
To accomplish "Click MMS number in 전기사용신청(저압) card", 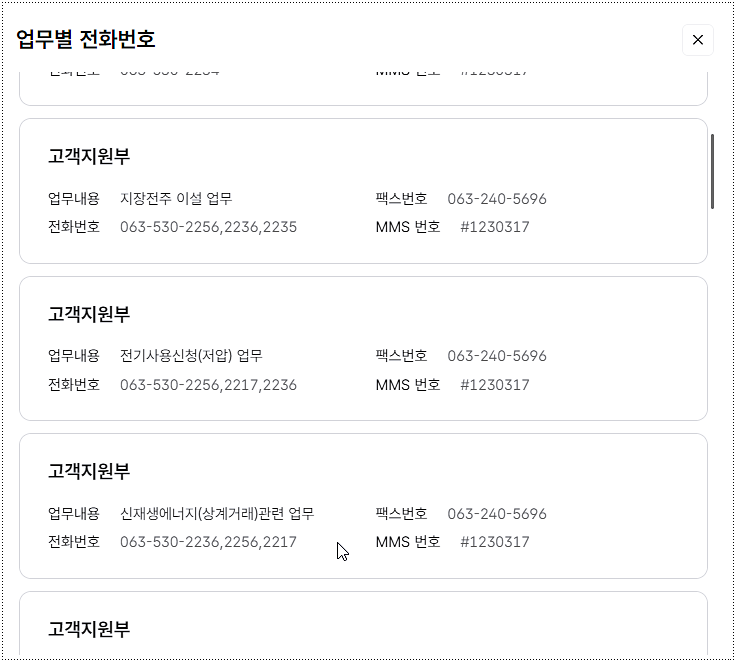I will (x=495, y=385).
